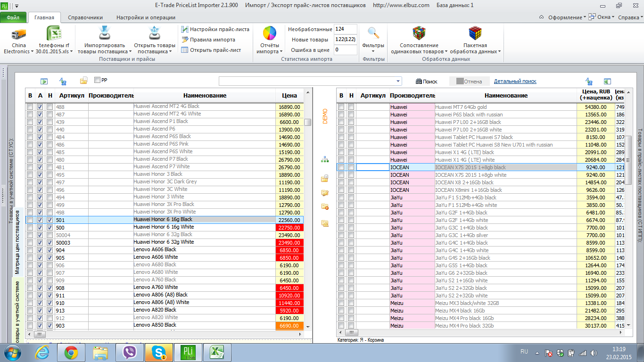Open Правила импорта in the ribbon

208,40
